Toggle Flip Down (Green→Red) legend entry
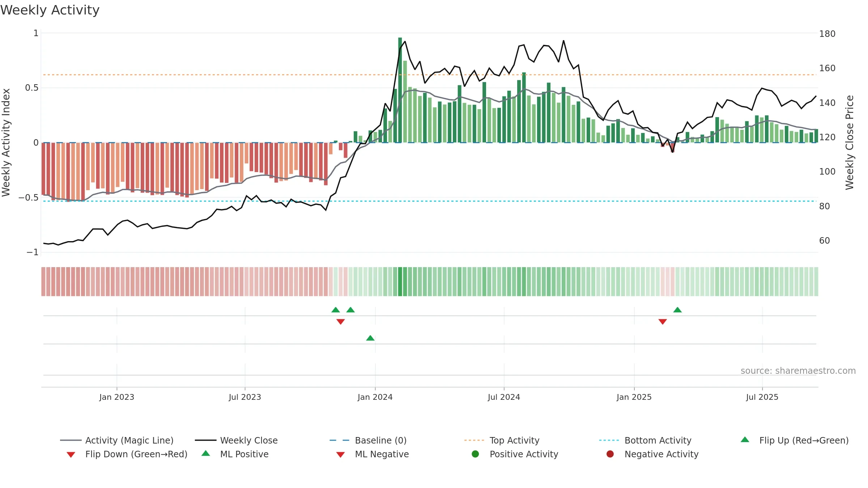 click(127, 454)
